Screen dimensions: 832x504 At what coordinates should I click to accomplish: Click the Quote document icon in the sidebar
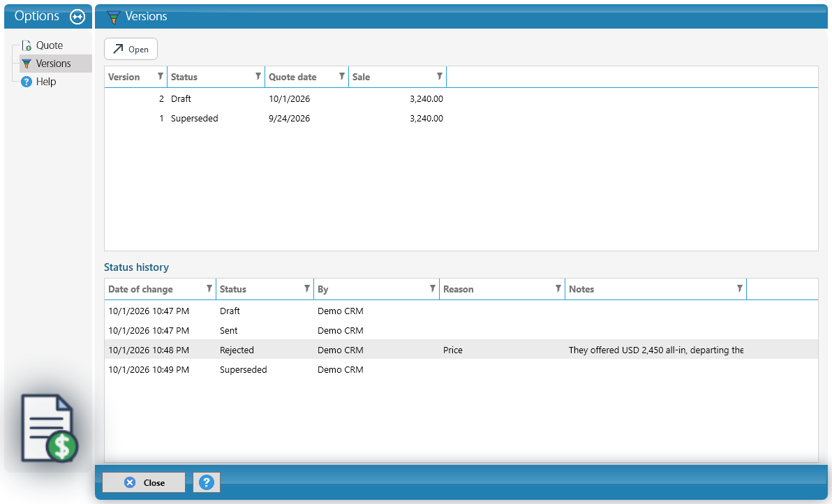27,45
